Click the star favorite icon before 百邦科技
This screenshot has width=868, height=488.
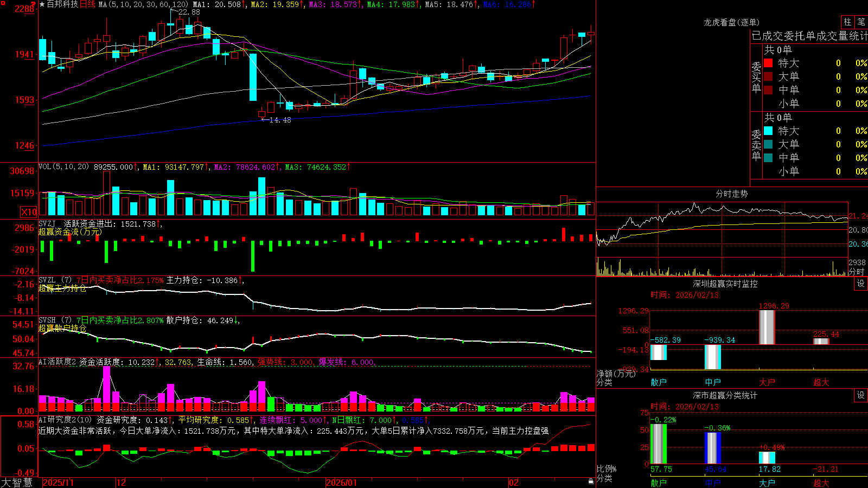pos(42,4)
